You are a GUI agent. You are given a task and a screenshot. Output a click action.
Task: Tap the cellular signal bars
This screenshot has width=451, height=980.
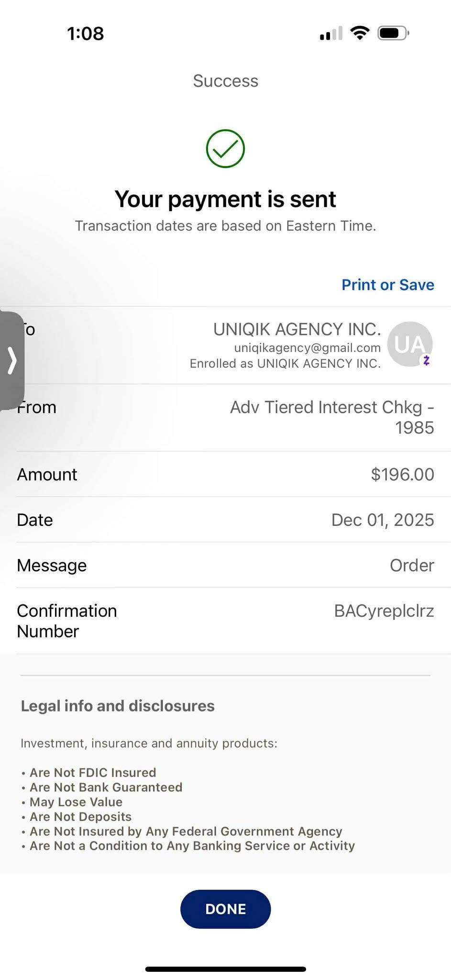[x=331, y=33]
